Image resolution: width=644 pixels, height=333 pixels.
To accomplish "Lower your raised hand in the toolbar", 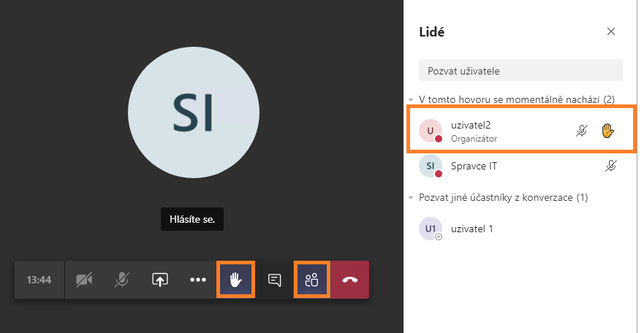I will 236,280.
